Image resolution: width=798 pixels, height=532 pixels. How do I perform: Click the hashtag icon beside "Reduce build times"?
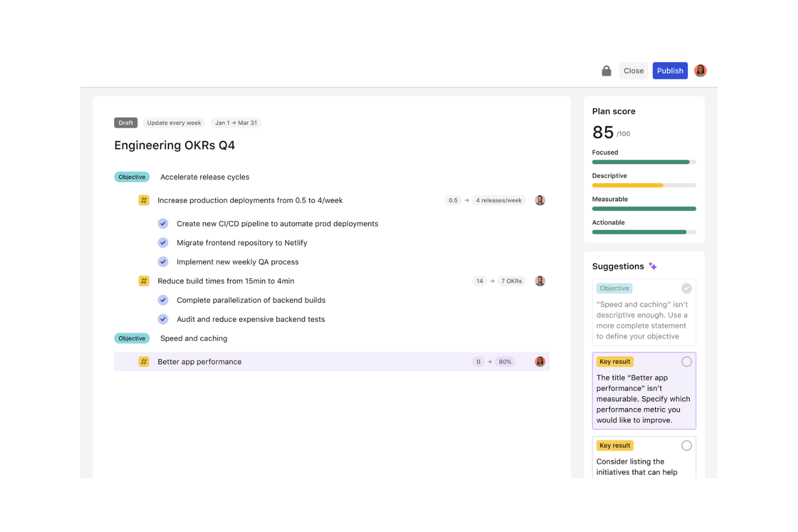click(143, 281)
